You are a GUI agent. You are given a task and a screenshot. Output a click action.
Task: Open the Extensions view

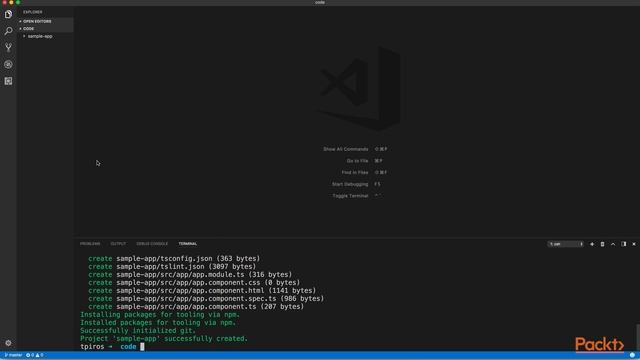(x=8, y=81)
